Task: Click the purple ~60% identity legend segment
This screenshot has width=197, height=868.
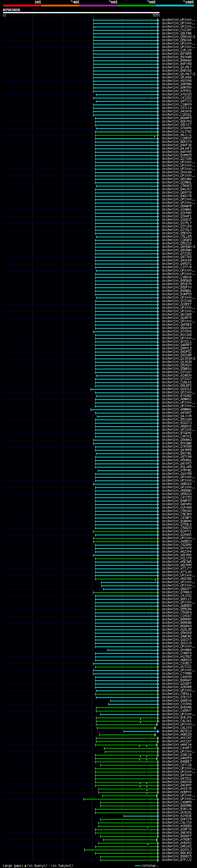Action: [99, 6]
